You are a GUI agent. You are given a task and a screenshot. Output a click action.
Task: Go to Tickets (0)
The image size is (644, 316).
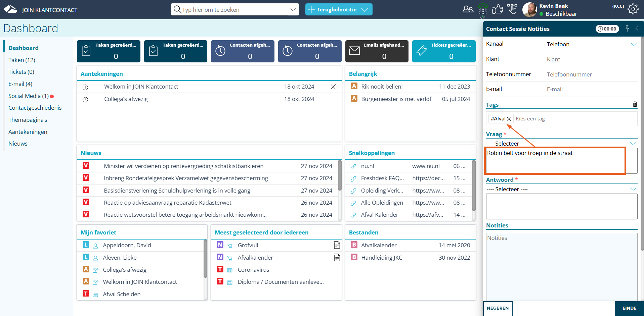(x=21, y=72)
